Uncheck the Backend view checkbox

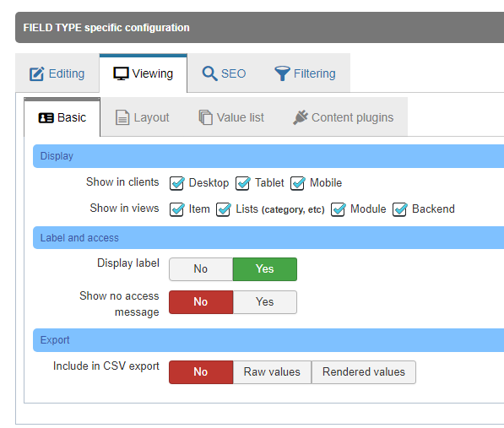click(x=400, y=209)
